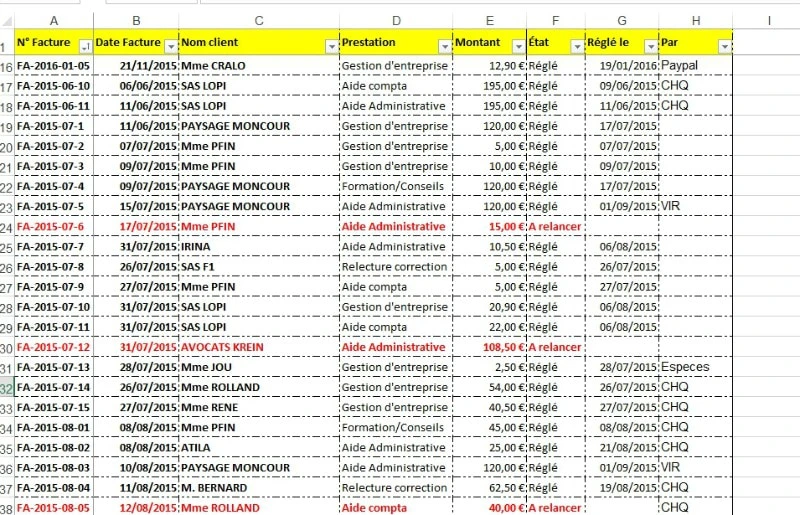Select client cell IRINA
800x515 pixels.
point(259,247)
